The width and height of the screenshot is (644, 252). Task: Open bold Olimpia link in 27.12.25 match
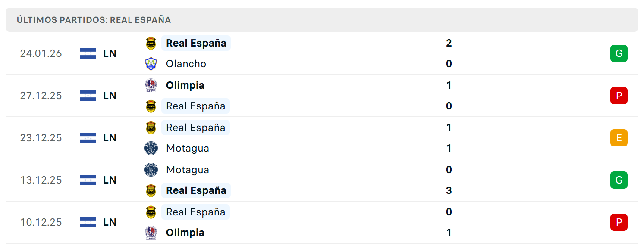tap(185, 85)
